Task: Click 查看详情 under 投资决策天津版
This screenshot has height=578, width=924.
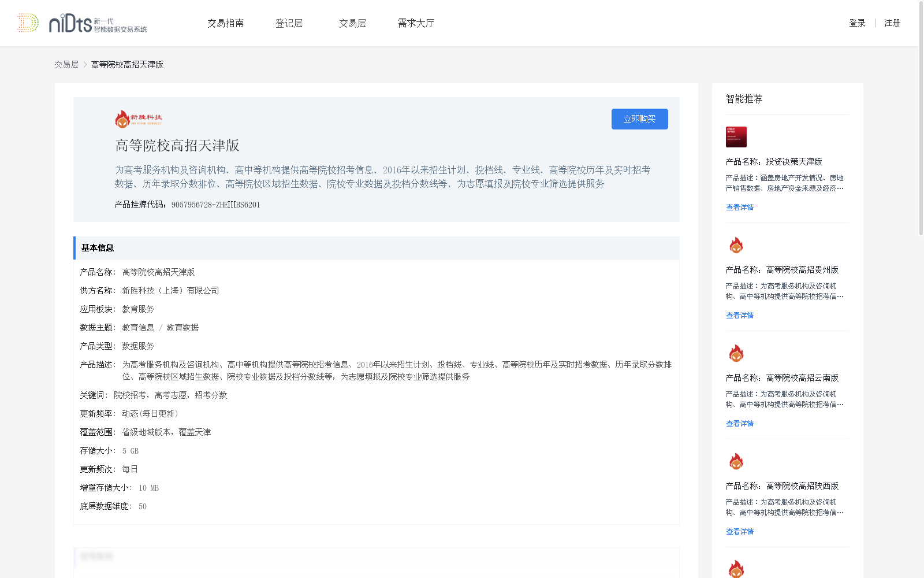Action: click(x=740, y=208)
